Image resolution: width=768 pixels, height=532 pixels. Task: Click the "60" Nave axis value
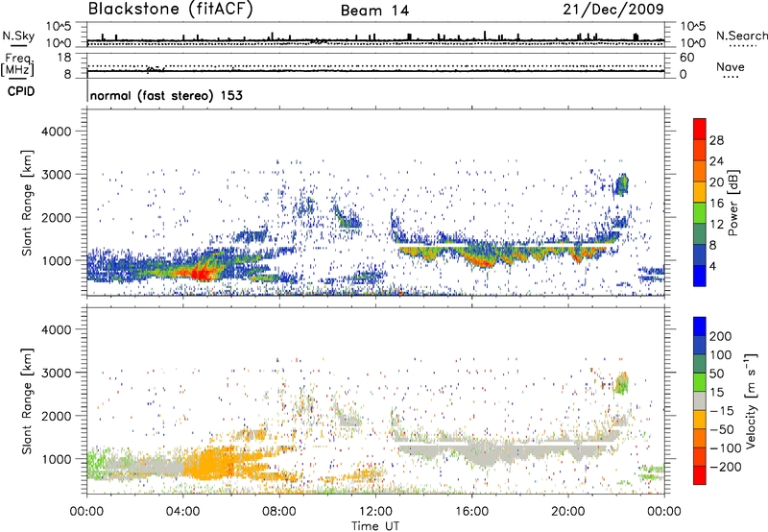(686, 58)
